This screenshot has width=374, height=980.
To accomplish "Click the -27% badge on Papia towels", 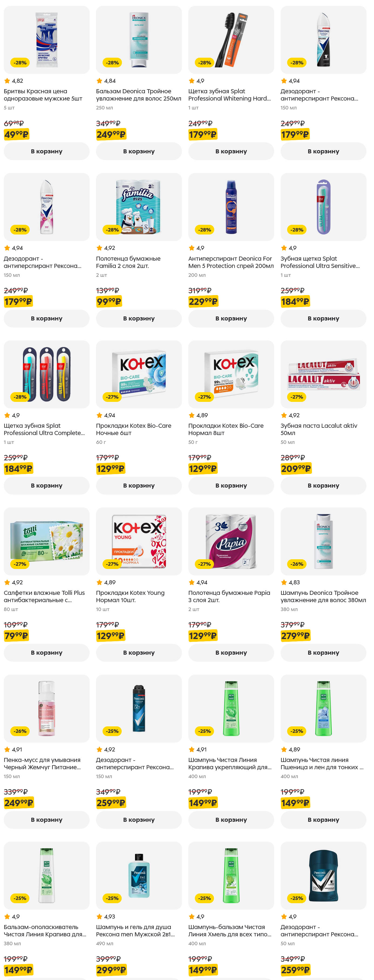I will pyautogui.click(x=205, y=564).
